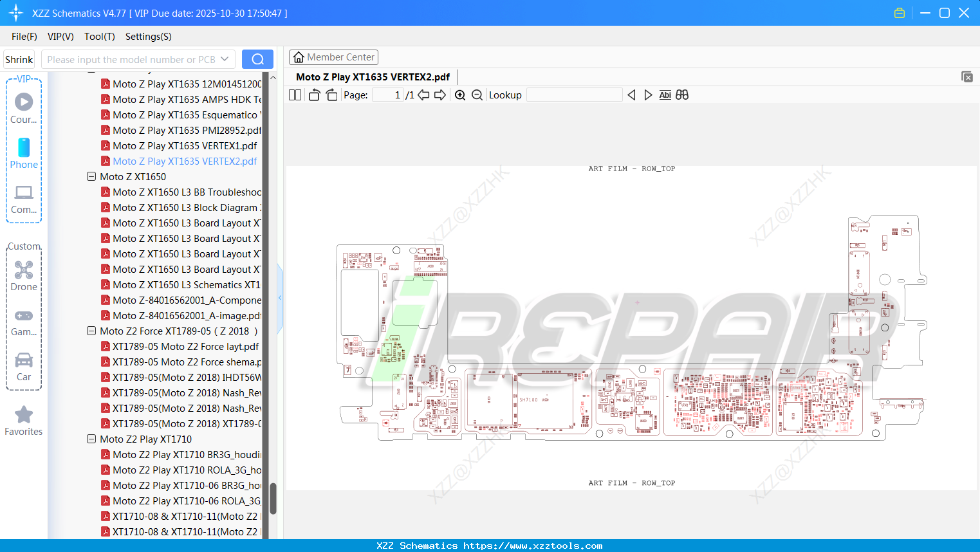
Task: Collapse the Moto Z XT1650 folder
Action: click(91, 176)
